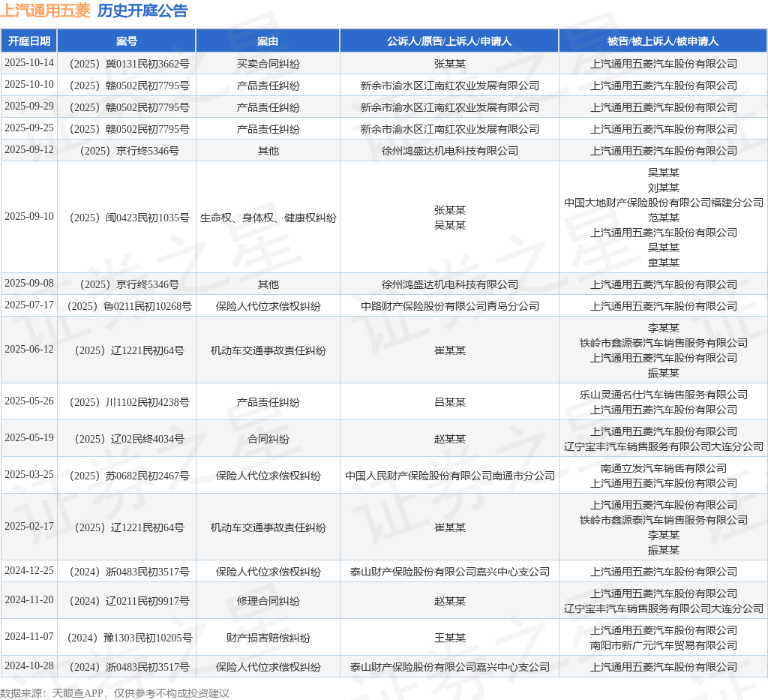The width and height of the screenshot is (768, 700).
Task: Click 辽宁宝丰汽车销售服务有限公司大连分公司 in 2025-05-19 row
Action: coord(663,446)
